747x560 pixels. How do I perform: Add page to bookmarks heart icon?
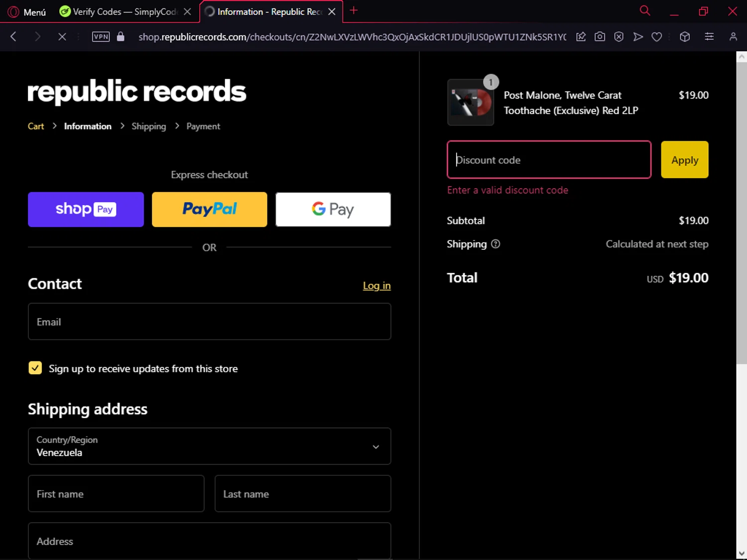(657, 36)
